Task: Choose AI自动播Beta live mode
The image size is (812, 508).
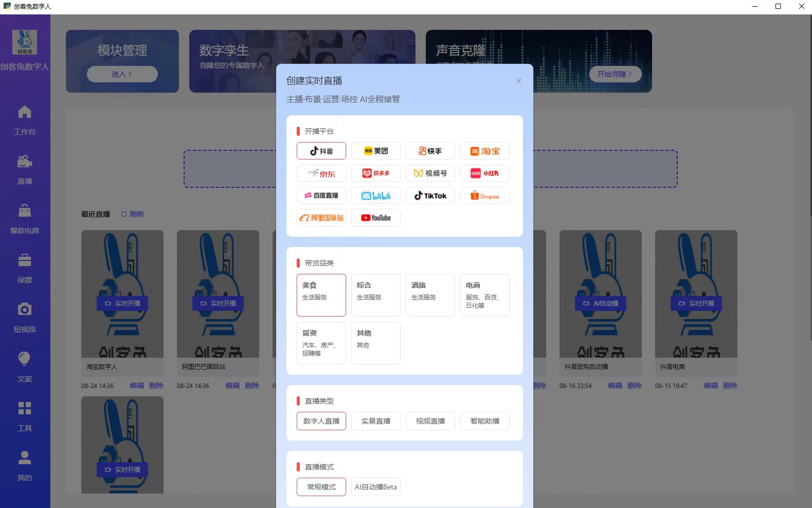Action: pyautogui.click(x=376, y=487)
